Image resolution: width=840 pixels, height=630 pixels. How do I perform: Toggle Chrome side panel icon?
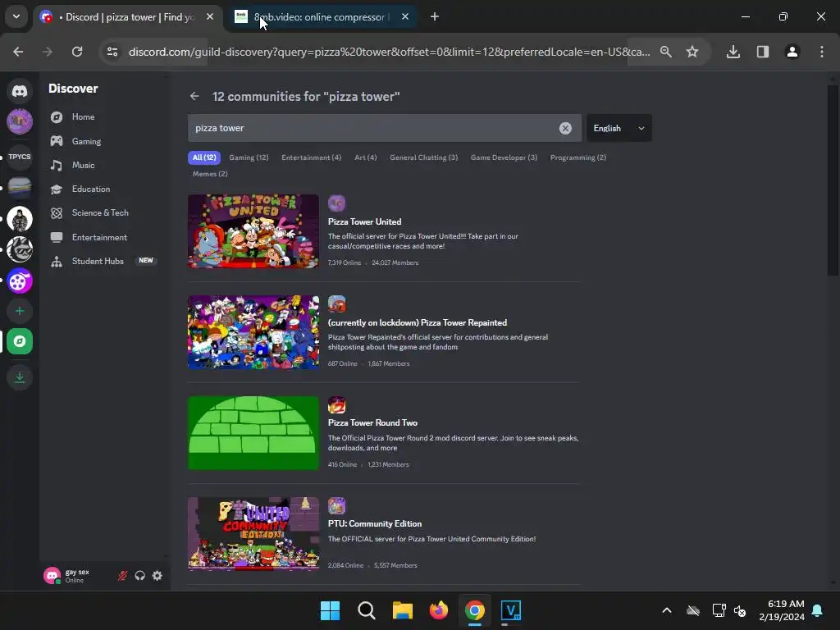coord(763,52)
